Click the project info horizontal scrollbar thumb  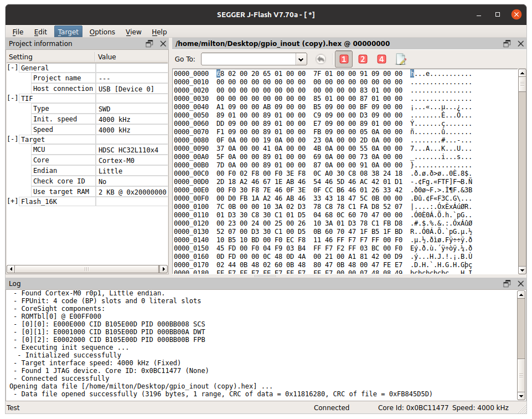point(87,269)
